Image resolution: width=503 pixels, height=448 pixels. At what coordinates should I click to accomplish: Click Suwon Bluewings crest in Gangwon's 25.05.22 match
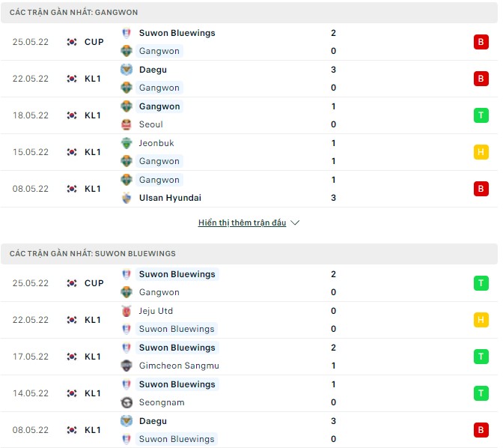pyautogui.click(x=126, y=33)
